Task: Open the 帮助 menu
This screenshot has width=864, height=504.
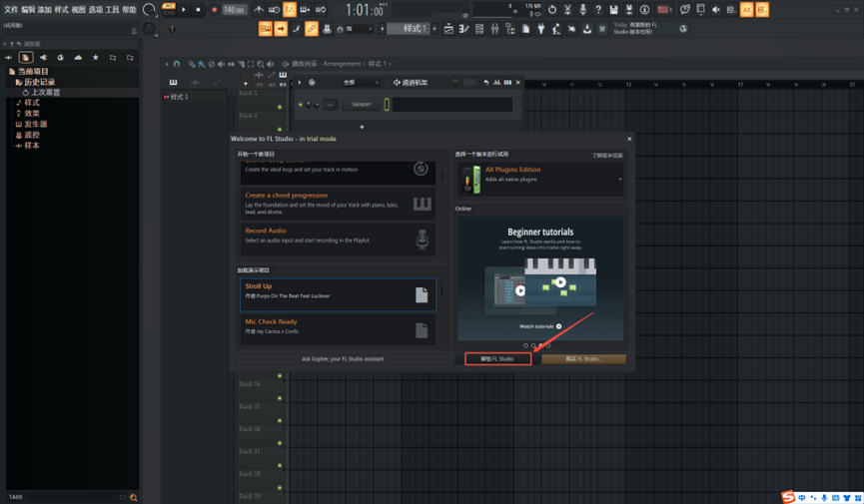Action: coord(129,10)
